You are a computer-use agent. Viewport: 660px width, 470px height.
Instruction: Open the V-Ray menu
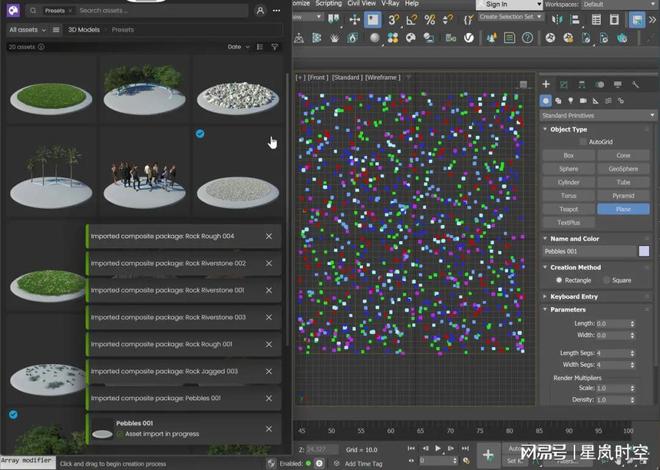click(x=390, y=4)
